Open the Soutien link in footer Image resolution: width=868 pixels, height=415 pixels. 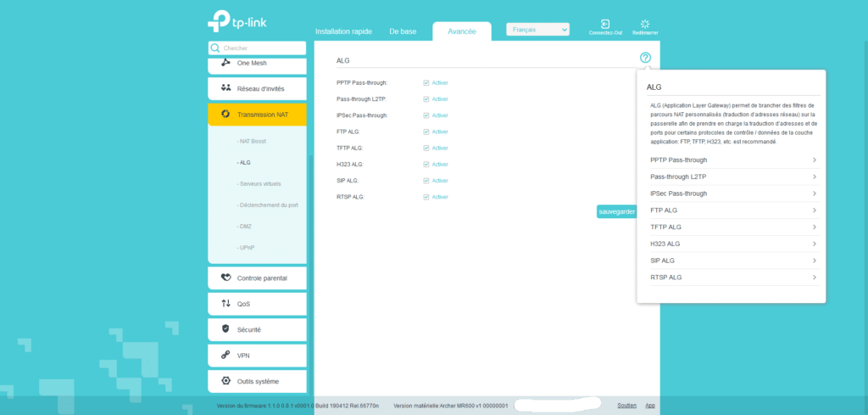tap(626, 406)
